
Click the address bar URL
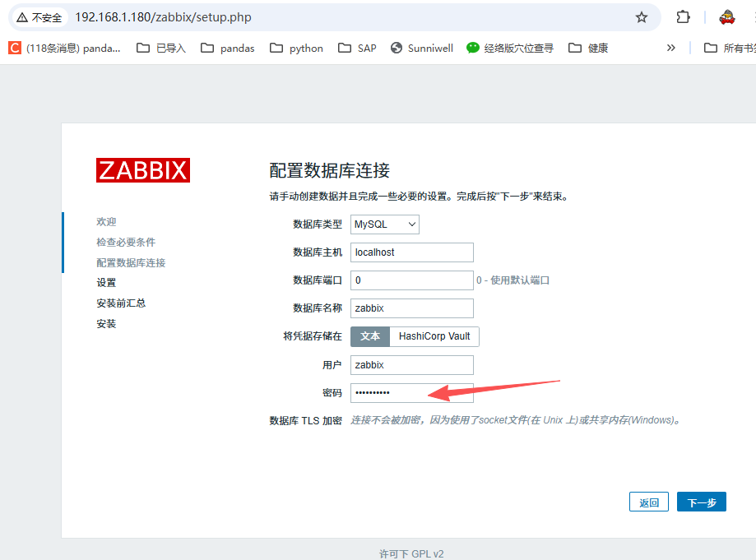tap(163, 18)
